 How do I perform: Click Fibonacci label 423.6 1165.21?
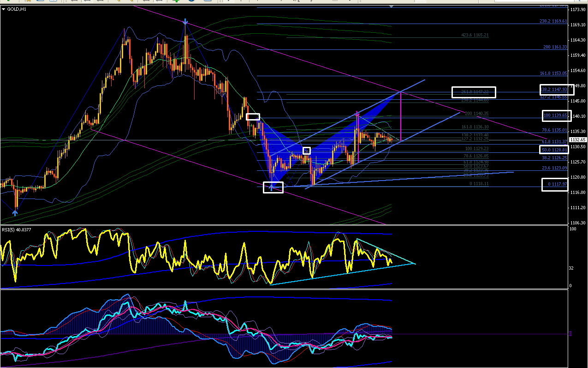pos(475,35)
